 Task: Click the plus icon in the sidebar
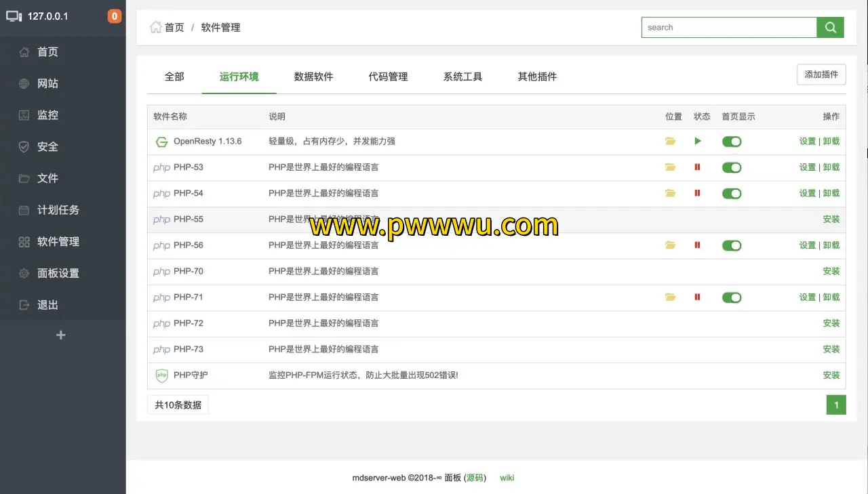tap(61, 335)
